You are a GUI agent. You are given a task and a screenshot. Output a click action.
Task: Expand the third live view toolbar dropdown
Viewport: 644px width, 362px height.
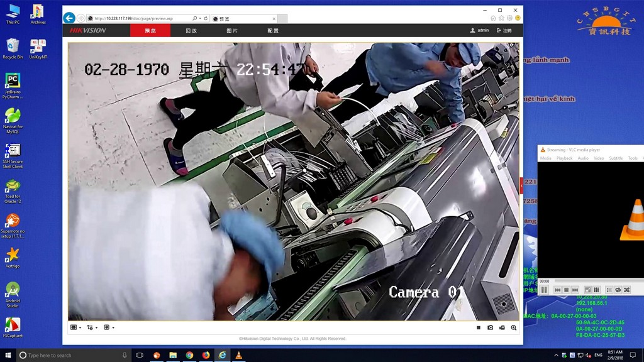(108, 327)
